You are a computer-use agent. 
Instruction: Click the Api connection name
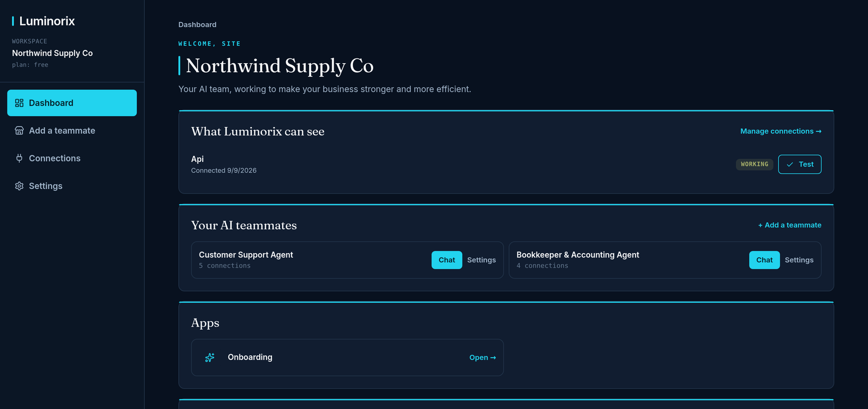pyautogui.click(x=197, y=159)
